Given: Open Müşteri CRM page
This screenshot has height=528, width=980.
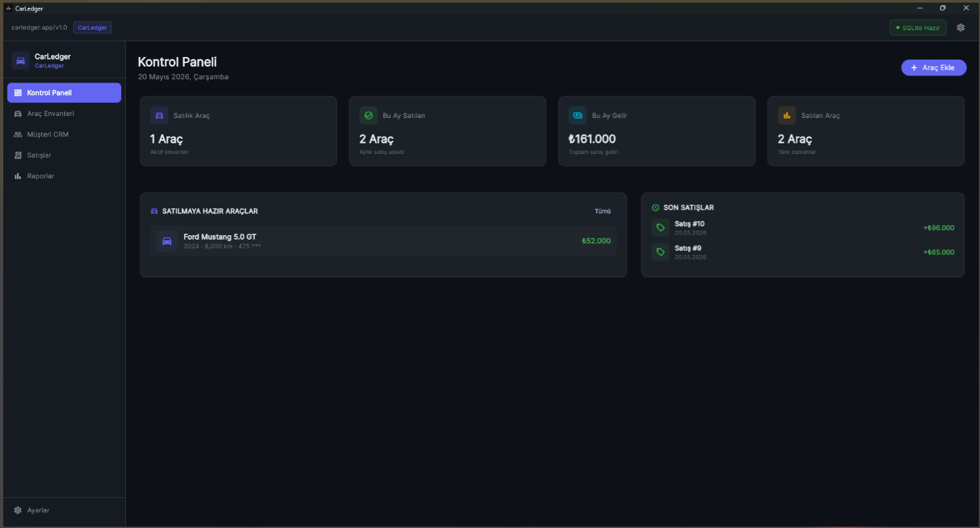Looking at the screenshot, I should [64, 134].
